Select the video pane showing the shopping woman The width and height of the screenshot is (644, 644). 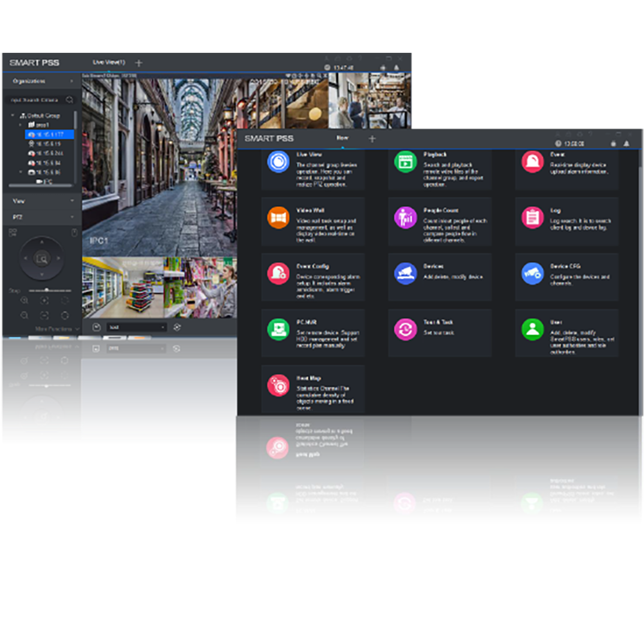(x=200, y=287)
